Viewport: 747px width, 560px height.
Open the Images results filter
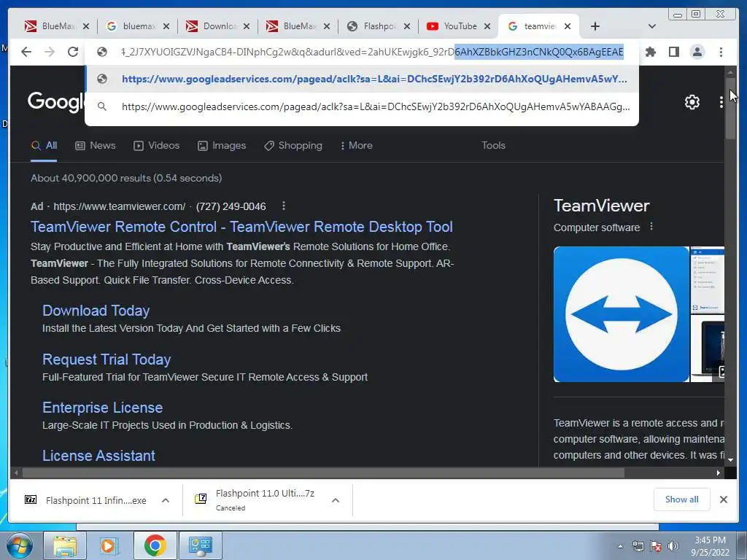[x=222, y=146]
